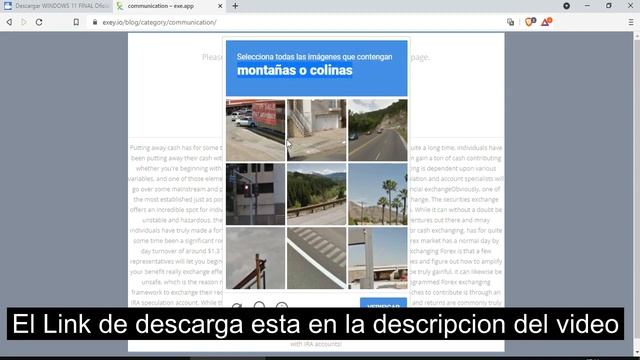Open a new browser tab
The width and height of the screenshot is (640, 360).
coord(235,6)
